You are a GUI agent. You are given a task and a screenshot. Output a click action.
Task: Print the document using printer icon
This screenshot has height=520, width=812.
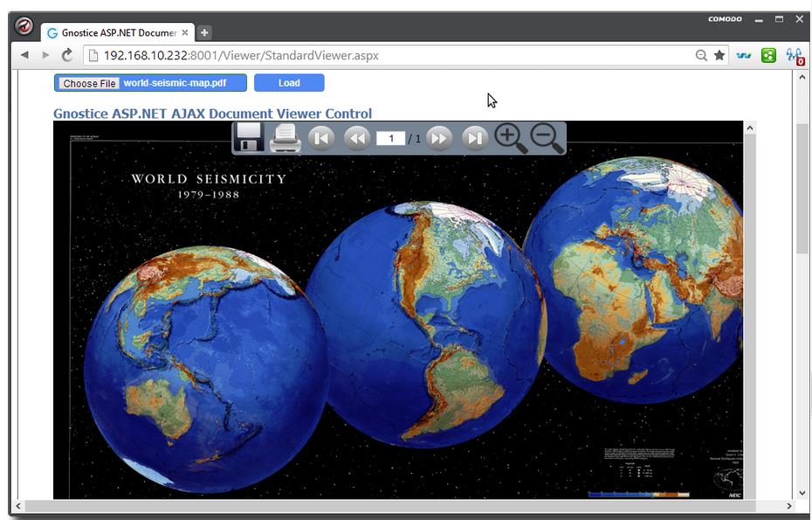point(285,138)
